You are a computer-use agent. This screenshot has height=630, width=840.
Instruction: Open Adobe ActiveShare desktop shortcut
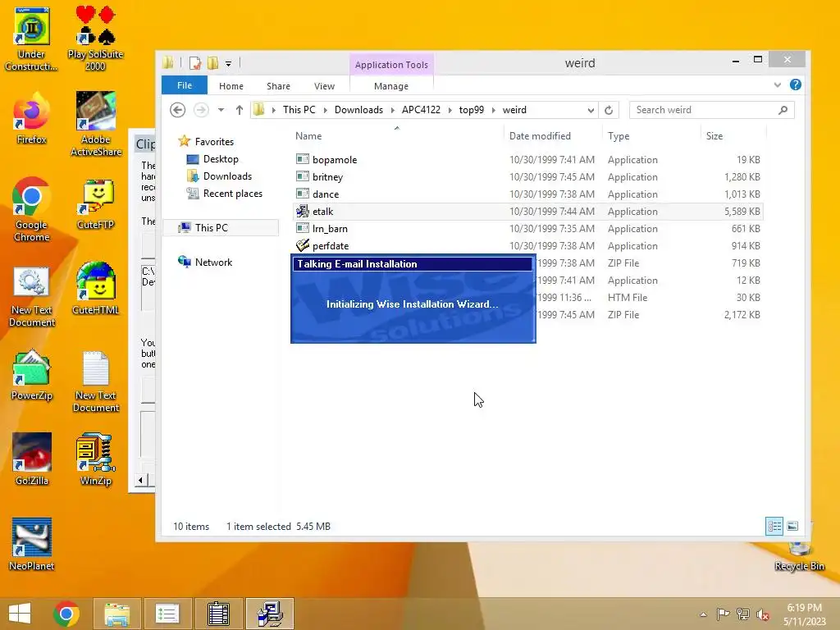click(x=95, y=123)
